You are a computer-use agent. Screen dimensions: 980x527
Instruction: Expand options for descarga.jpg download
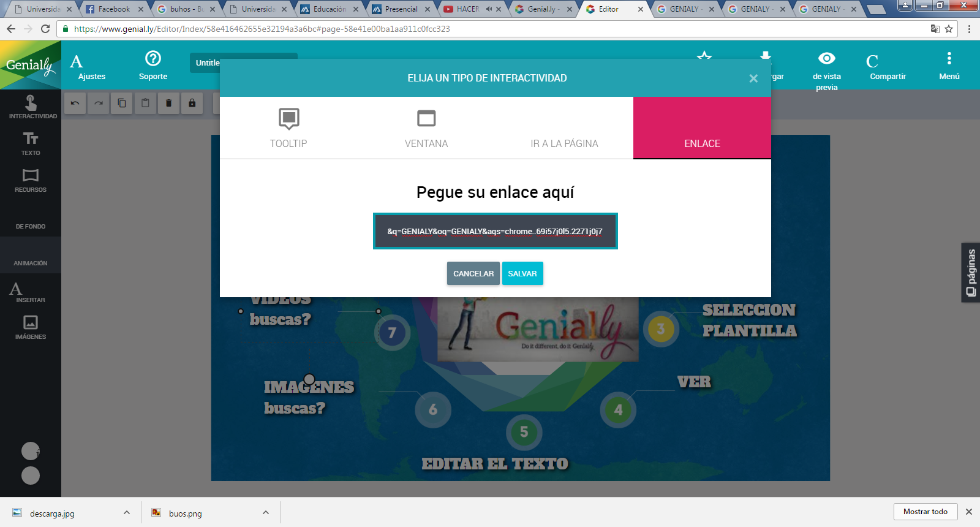click(127, 512)
